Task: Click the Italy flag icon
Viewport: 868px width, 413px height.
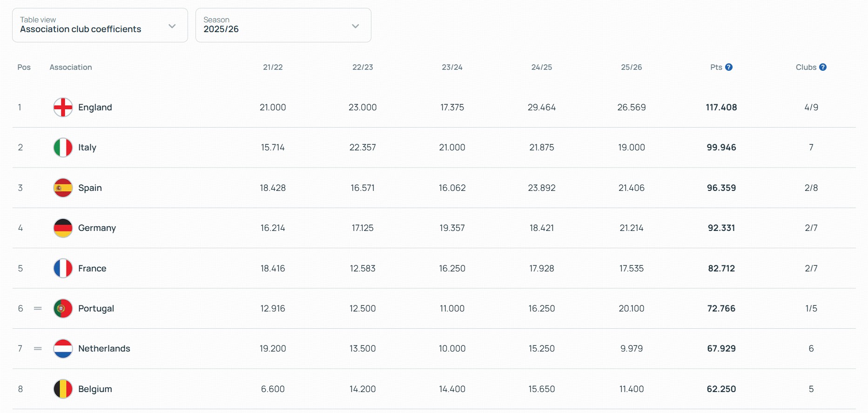Action: pos(63,148)
